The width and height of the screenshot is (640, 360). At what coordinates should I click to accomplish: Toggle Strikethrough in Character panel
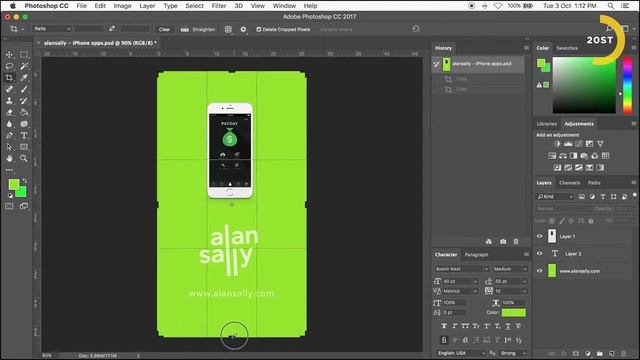pyautogui.click(x=518, y=326)
